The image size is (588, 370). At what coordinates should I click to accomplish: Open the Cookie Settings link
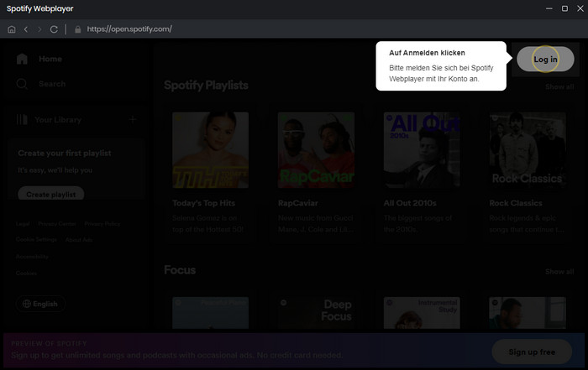[36, 240]
